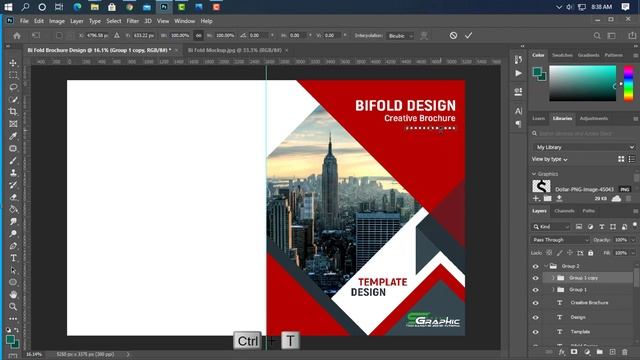640x360 pixels.
Task: Hide the Creative Brochure text layer
Action: [536, 303]
